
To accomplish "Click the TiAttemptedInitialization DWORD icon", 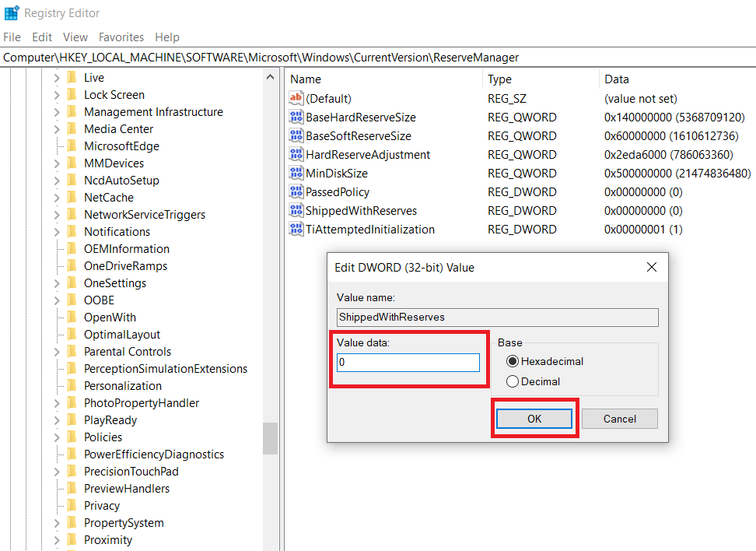I will click(x=296, y=230).
